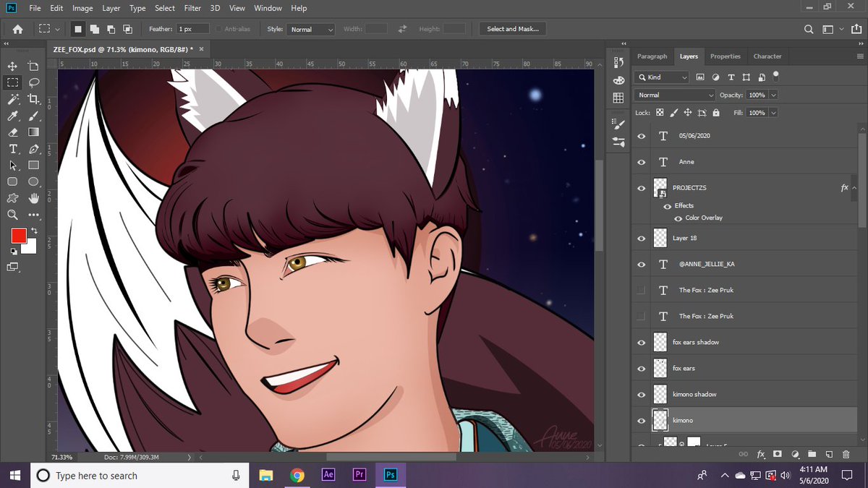This screenshot has height=488, width=868.
Task: Select the Magic Wand tool
Action: (x=12, y=99)
